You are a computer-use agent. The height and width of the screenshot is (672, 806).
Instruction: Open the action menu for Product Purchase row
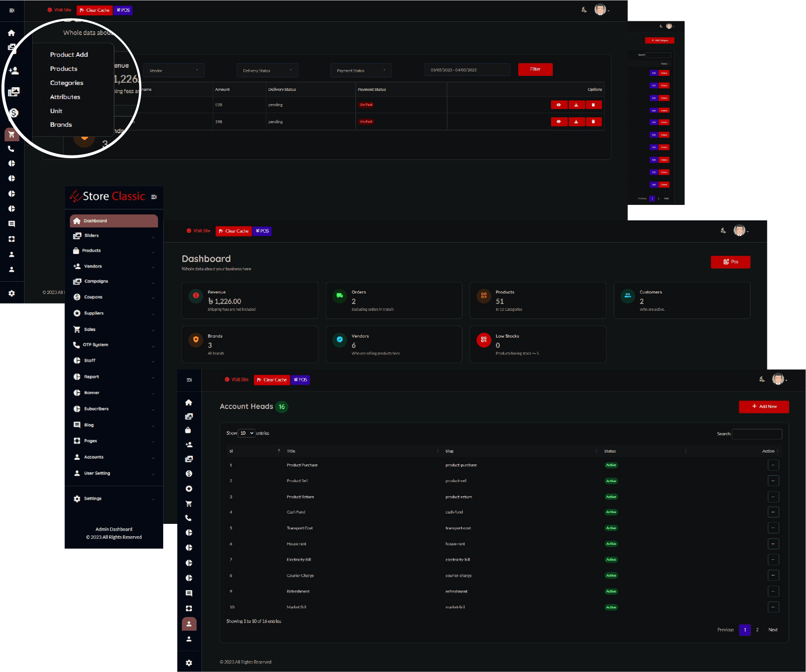pos(773,465)
